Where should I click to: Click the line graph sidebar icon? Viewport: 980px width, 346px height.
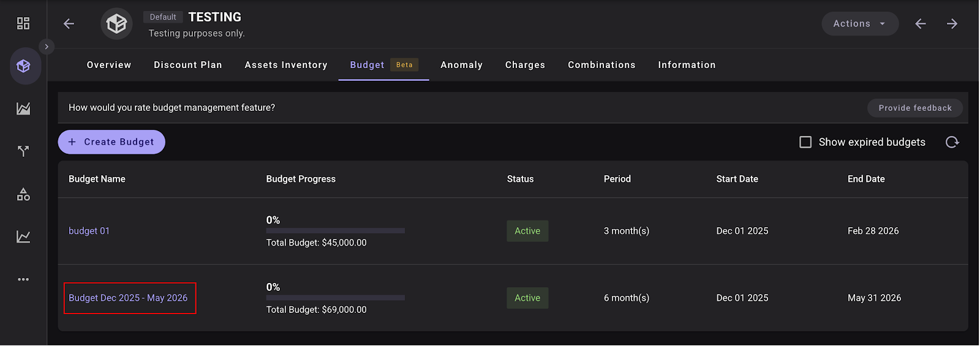point(23,237)
